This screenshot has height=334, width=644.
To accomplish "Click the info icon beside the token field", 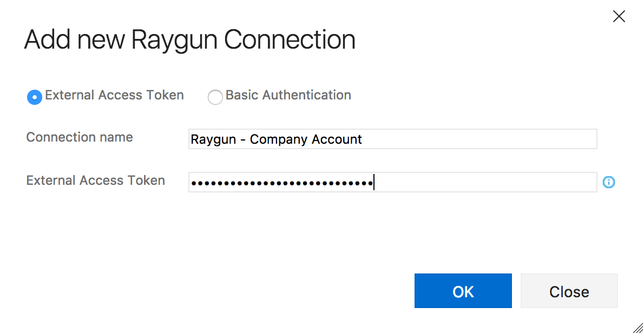I will [609, 182].
